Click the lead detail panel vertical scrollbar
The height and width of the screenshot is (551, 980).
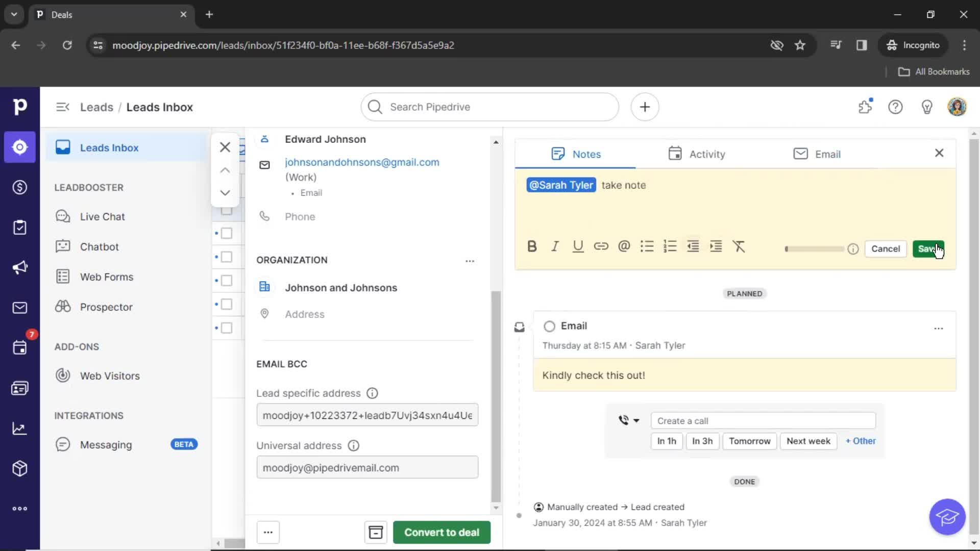pyautogui.click(x=496, y=396)
